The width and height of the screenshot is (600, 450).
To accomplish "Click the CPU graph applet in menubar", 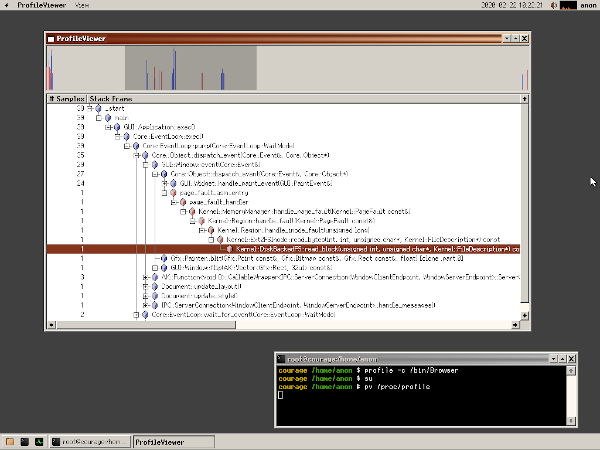I will pyautogui.click(x=568, y=5).
